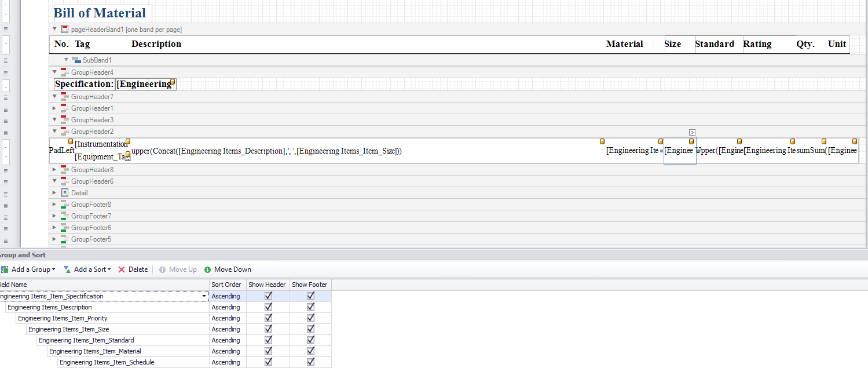
Task: Open the Add a Group menu
Action: pos(53,269)
